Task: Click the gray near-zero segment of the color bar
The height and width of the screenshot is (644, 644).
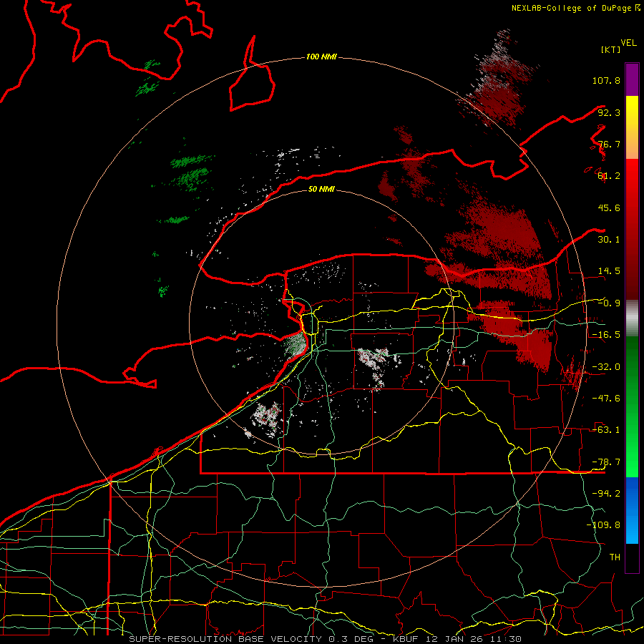Action: coord(632,318)
